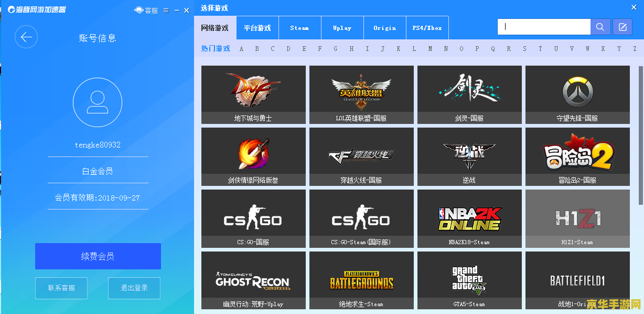Filter games by letter Y
The width and height of the screenshot is (644, 314).
click(619, 49)
